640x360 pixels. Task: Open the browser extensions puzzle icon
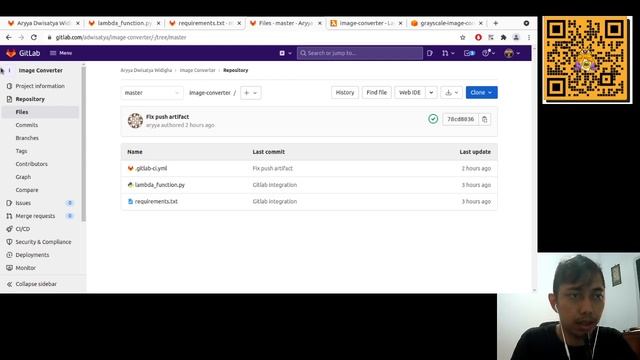(503, 38)
